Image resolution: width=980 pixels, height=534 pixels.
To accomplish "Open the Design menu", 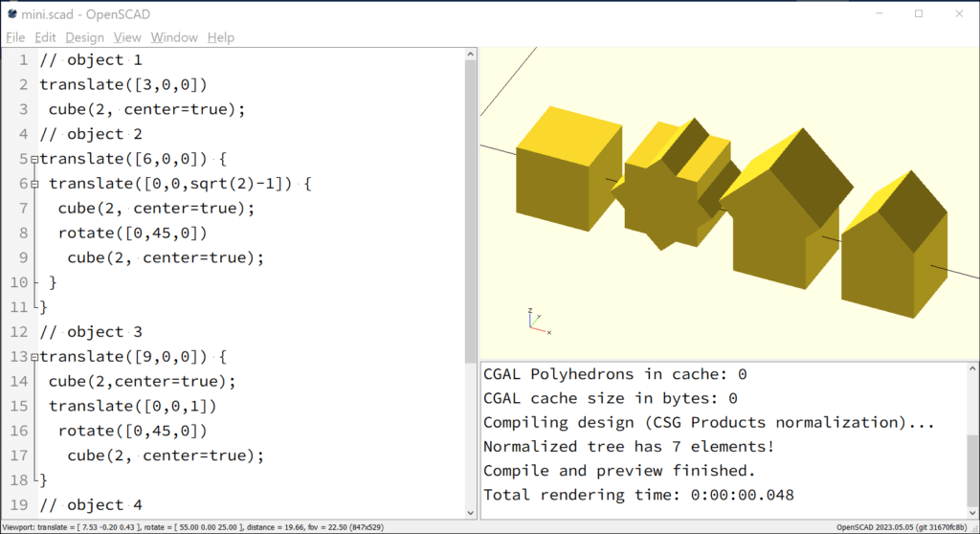I will tap(84, 37).
